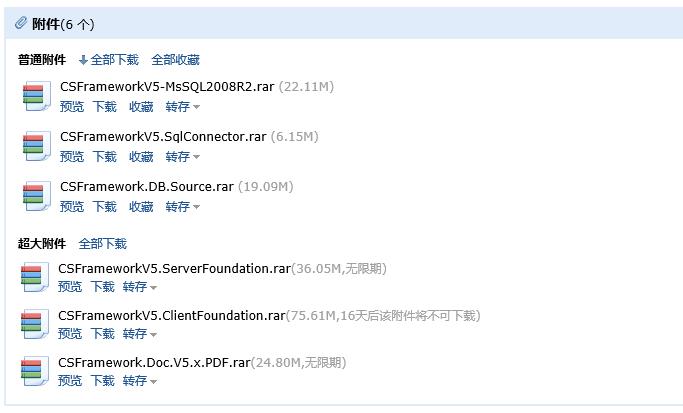
Task: Click the CSFrameworkV5-MsSQL2008R2.rar file icon
Action: (36, 96)
